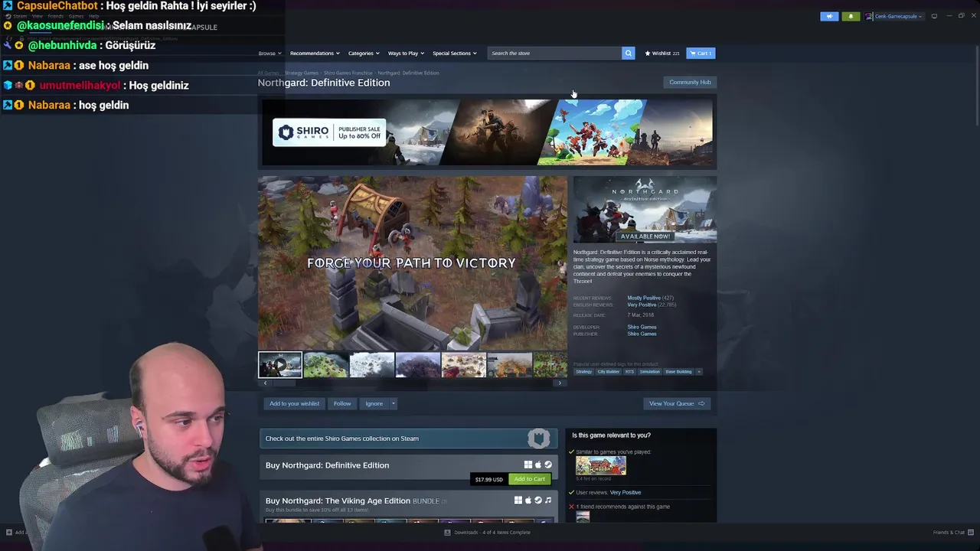980x551 pixels.
Task: Click the Strategy Games breadcrumb
Action: 302,73
